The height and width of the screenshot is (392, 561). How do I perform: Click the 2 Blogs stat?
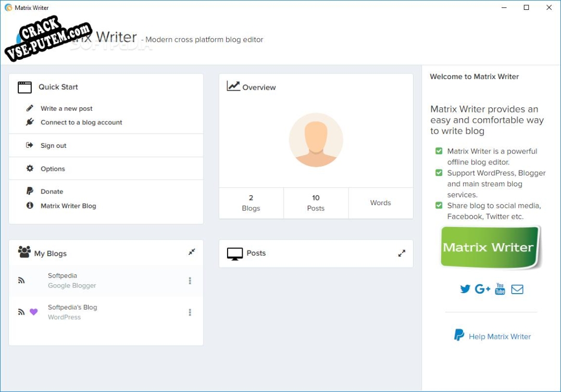[251, 203]
